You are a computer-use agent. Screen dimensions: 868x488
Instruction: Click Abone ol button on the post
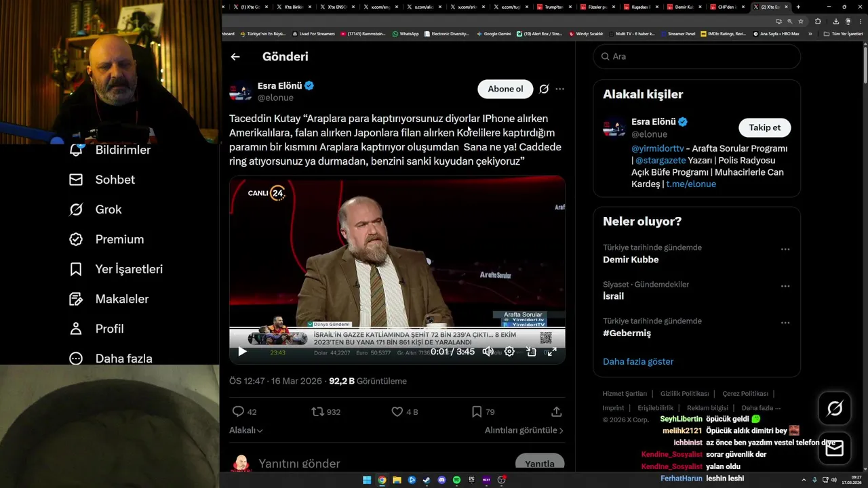tap(505, 89)
